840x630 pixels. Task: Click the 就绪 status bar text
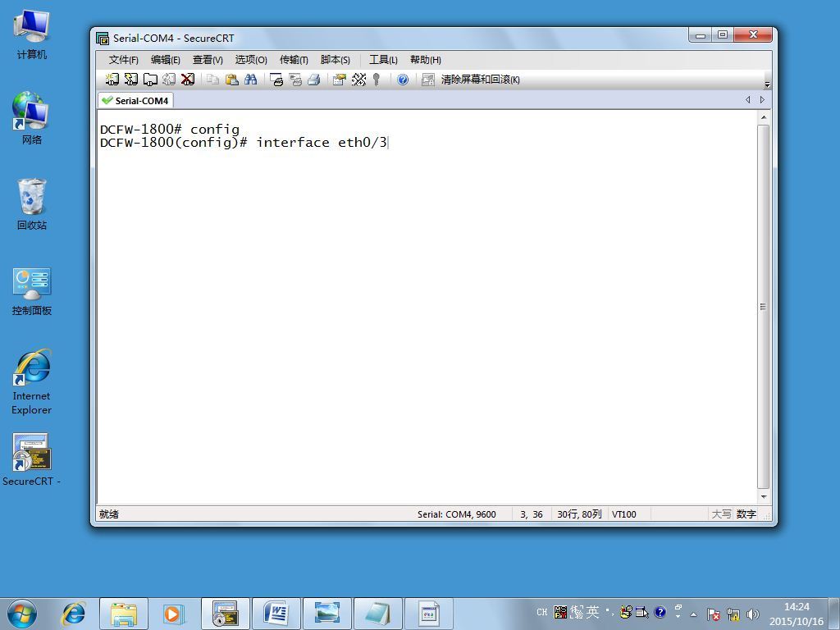(109, 514)
